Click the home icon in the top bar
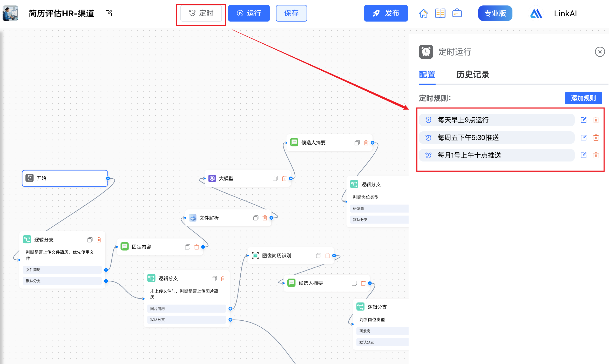609x364 pixels. [x=423, y=13]
